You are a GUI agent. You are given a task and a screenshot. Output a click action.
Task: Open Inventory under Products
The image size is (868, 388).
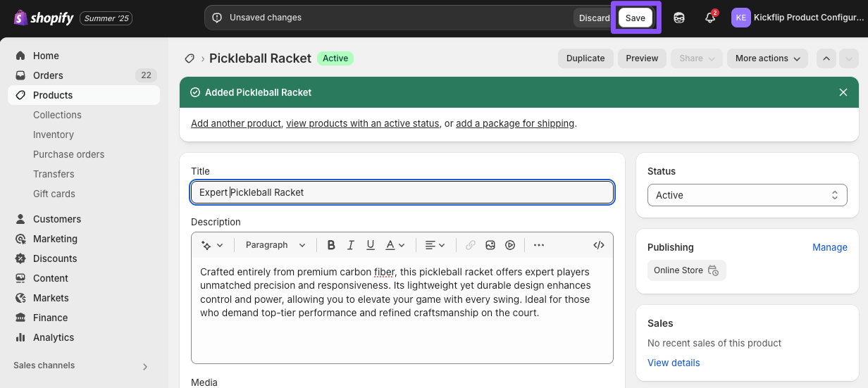(x=54, y=134)
